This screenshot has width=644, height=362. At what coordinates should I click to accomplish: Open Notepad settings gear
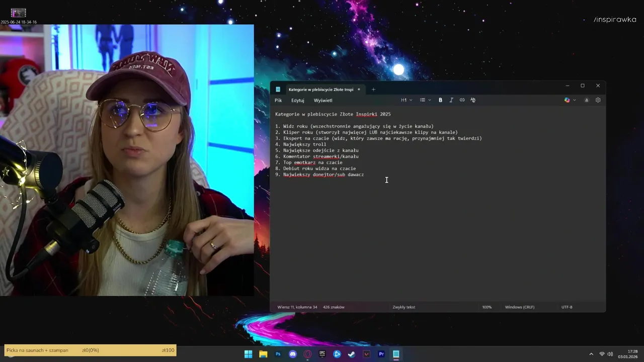pos(598,100)
